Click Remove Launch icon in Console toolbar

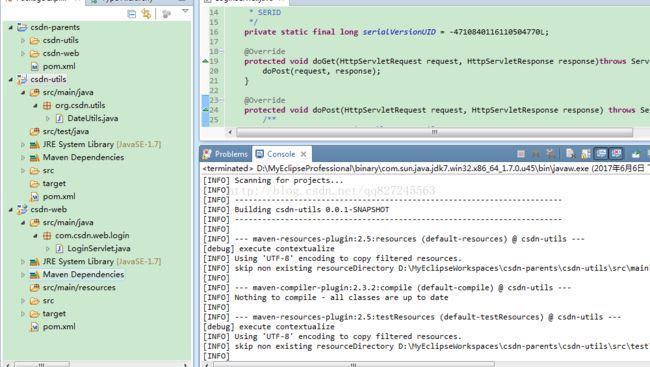coord(536,154)
